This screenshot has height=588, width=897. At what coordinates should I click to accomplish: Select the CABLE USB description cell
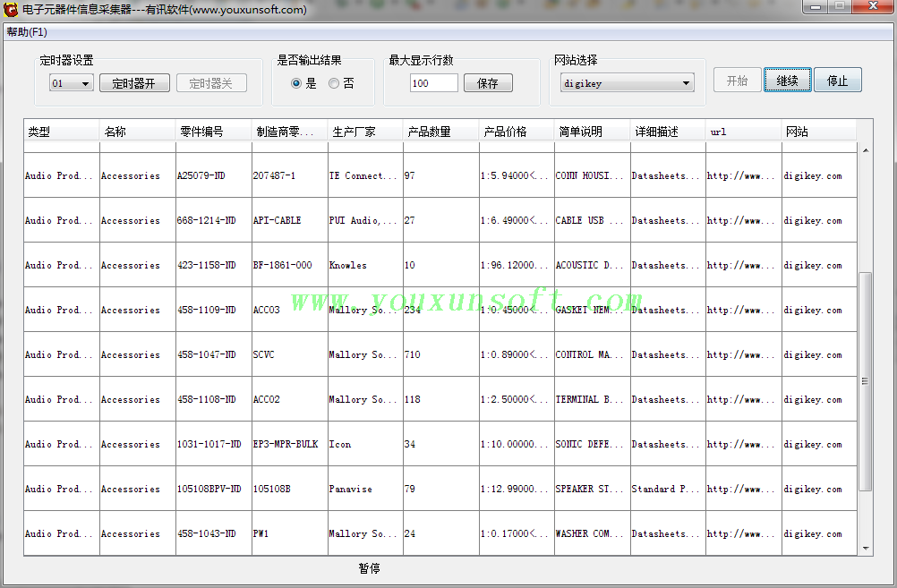592,220
